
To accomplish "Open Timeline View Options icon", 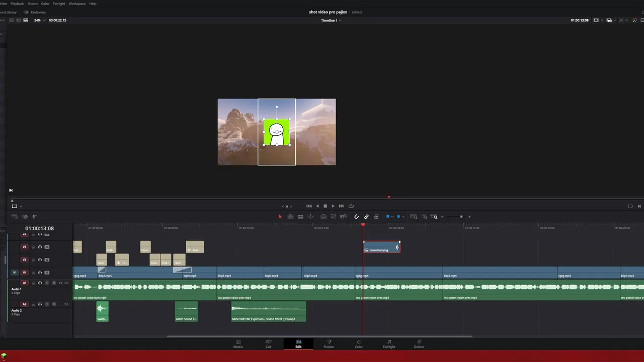I will point(14,217).
